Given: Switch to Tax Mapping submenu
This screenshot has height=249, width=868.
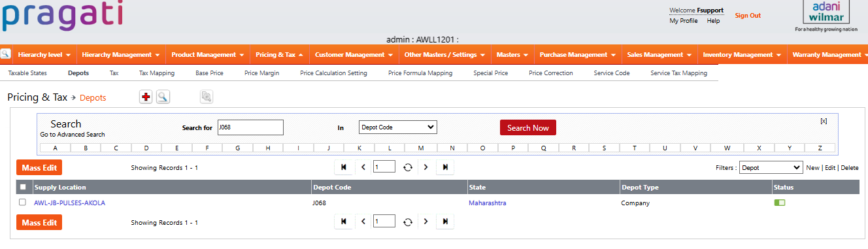Looking at the screenshot, I should [x=157, y=73].
